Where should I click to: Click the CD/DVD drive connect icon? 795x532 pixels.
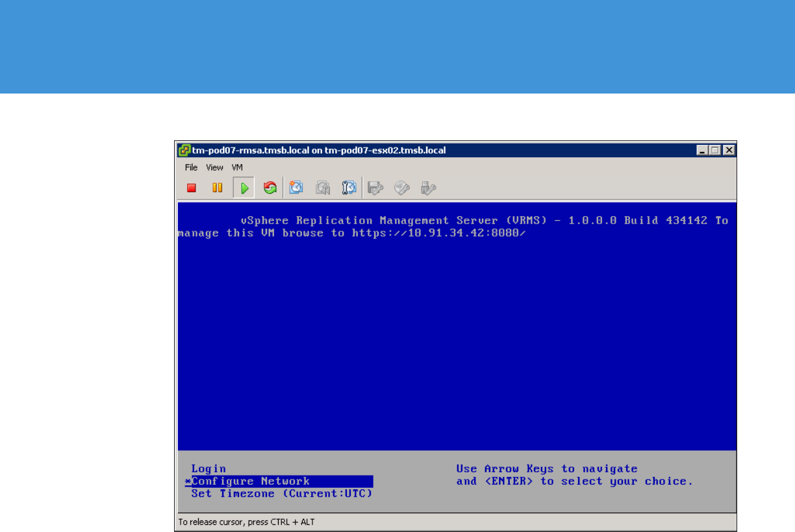(x=402, y=188)
